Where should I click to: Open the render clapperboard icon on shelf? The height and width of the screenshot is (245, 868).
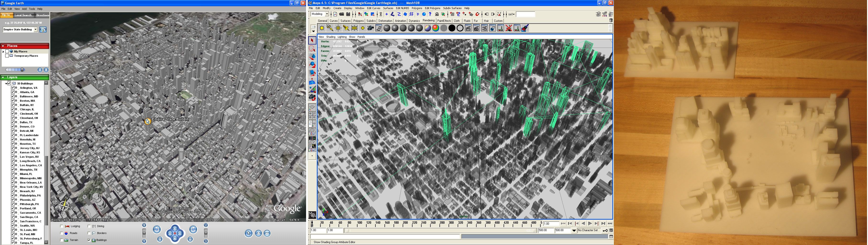pos(468,28)
